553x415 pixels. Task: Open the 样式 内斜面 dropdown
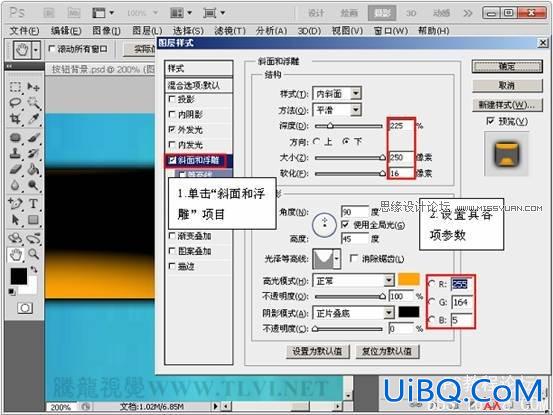pos(356,93)
